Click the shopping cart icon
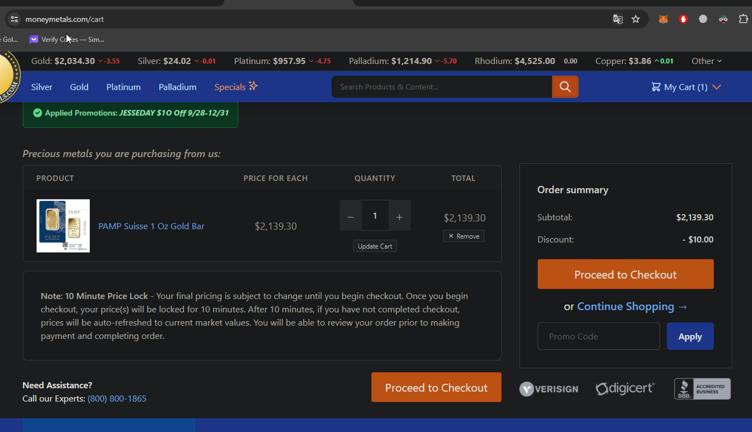The height and width of the screenshot is (432, 752). pyautogui.click(x=656, y=87)
